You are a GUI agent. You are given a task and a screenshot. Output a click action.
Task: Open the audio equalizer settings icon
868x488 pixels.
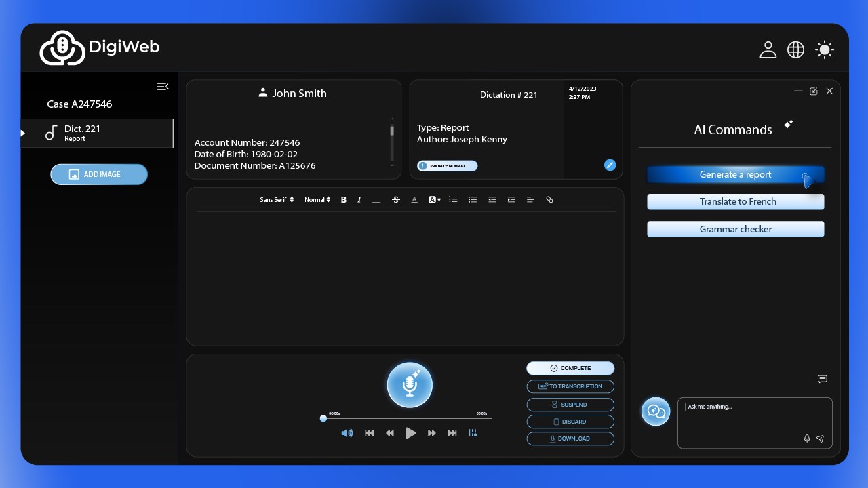pyautogui.click(x=473, y=433)
